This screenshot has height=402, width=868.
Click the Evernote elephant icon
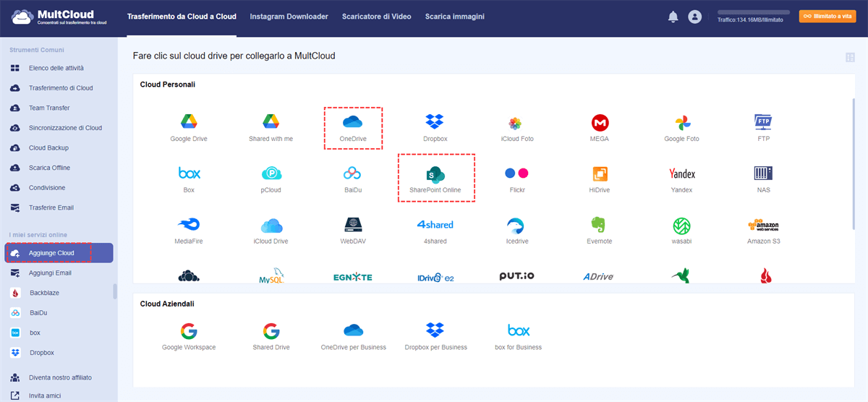click(599, 225)
